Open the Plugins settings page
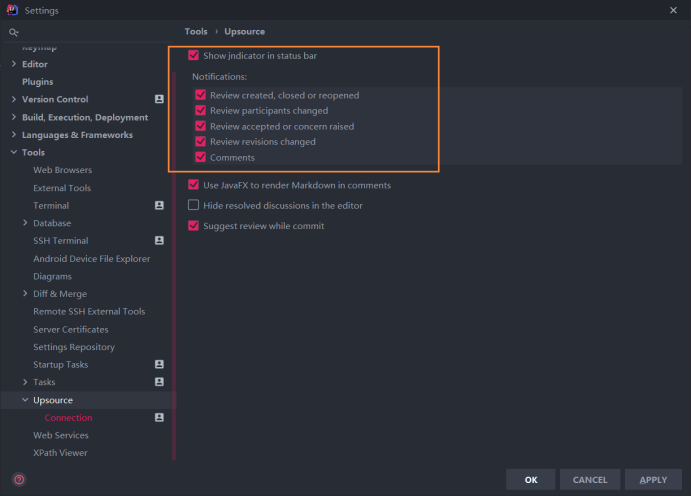The image size is (691, 496). tap(37, 82)
